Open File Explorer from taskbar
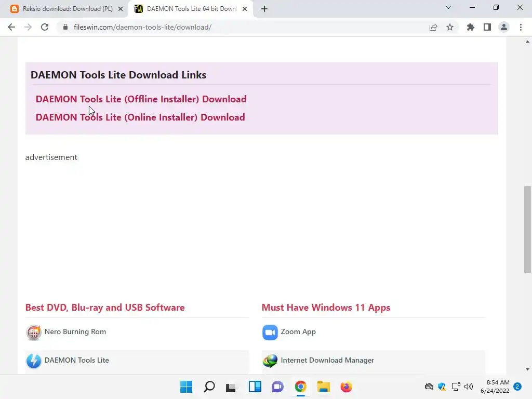Image resolution: width=532 pixels, height=399 pixels. click(x=323, y=387)
